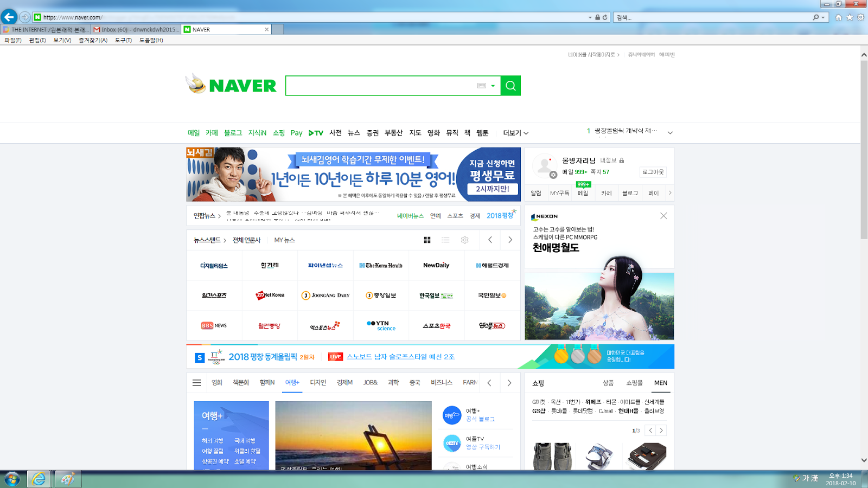Open YTN science newsstand logo

[x=381, y=326]
